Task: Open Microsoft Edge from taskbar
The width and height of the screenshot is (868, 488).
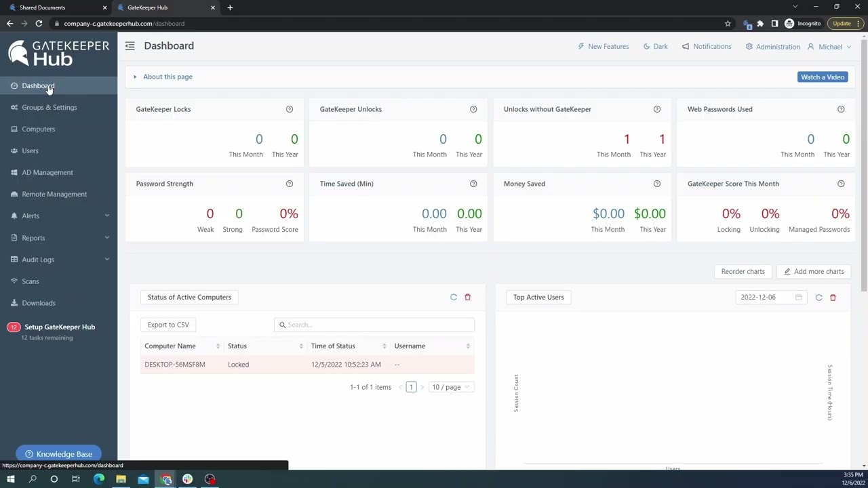Action: 99,479
